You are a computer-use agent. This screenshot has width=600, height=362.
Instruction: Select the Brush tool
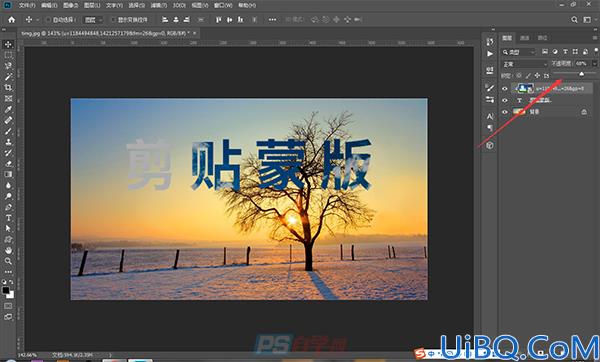(x=8, y=131)
